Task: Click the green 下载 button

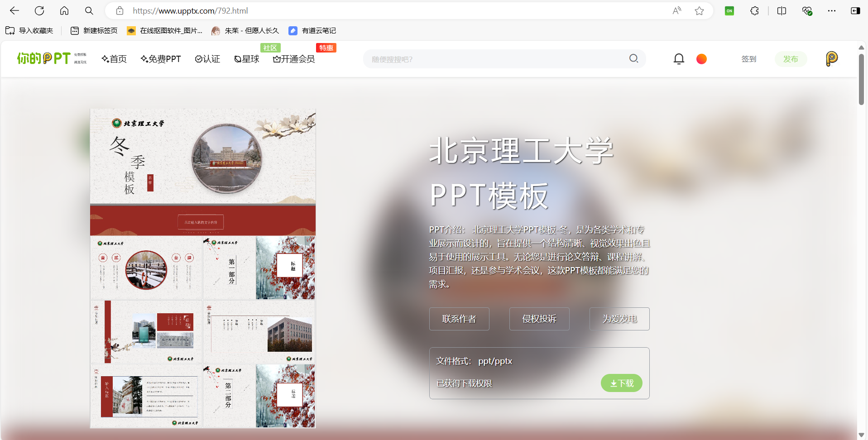Action: (621, 383)
